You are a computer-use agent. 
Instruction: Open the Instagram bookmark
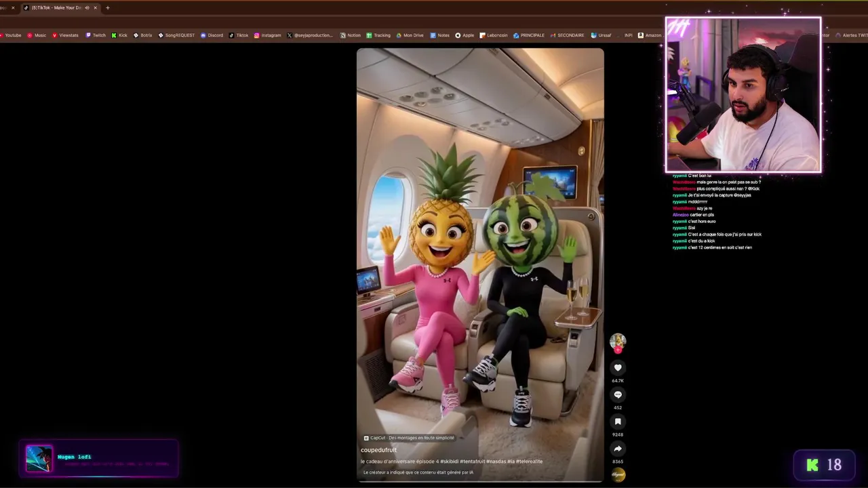[x=267, y=35]
